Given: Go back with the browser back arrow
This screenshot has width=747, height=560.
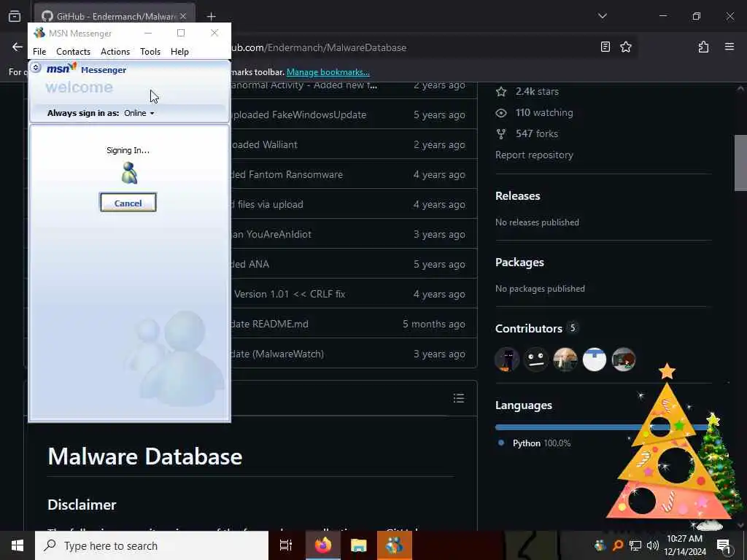Looking at the screenshot, I should coord(18,47).
